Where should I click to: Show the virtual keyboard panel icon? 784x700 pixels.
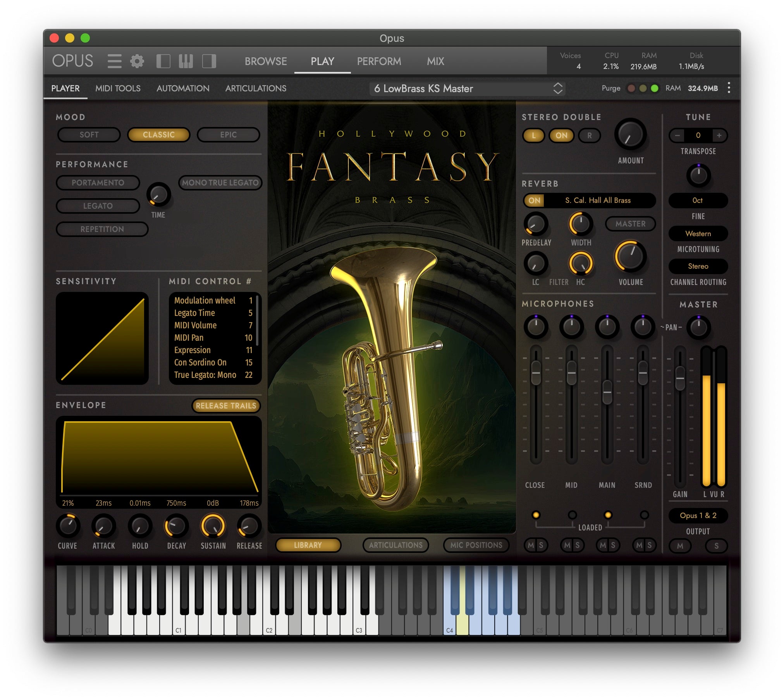coord(185,61)
